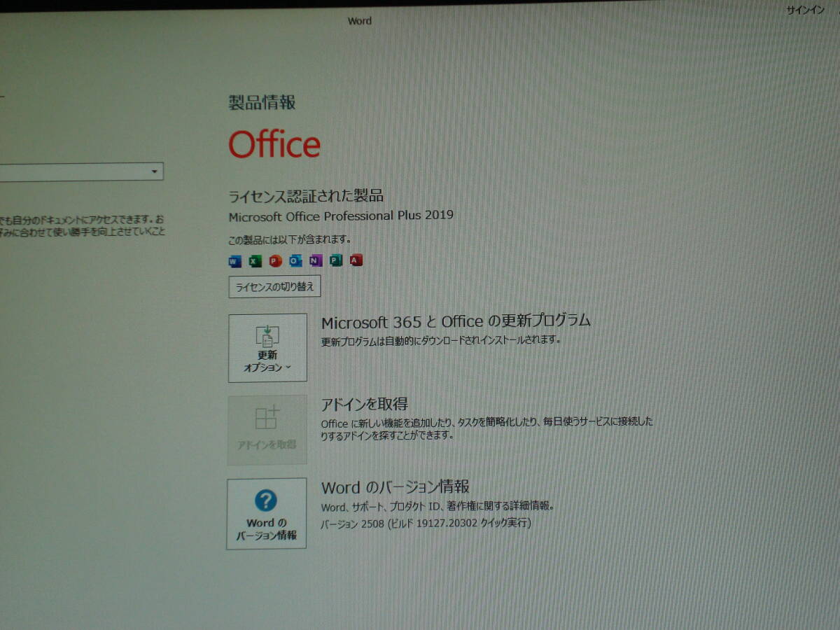Click the Word のバージョン情報 heading text

[395, 486]
